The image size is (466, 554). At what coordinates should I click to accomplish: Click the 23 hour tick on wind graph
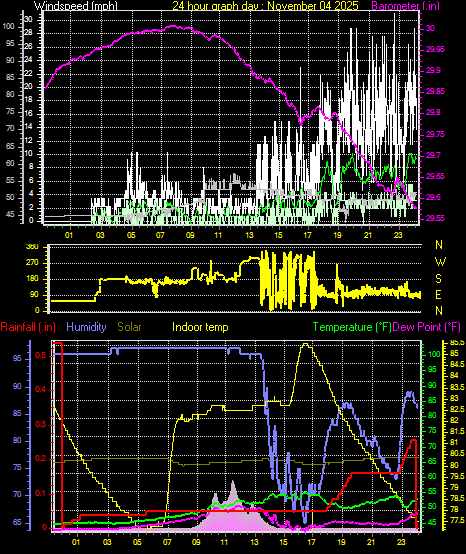coord(398,235)
